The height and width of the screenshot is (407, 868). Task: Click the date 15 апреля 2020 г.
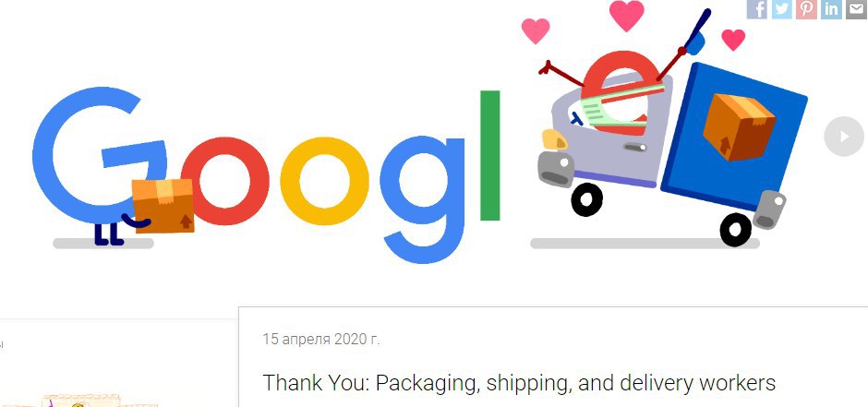point(321,339)
